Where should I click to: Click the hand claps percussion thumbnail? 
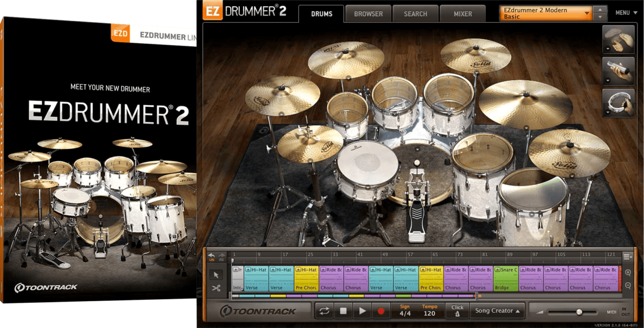[618, 39]
